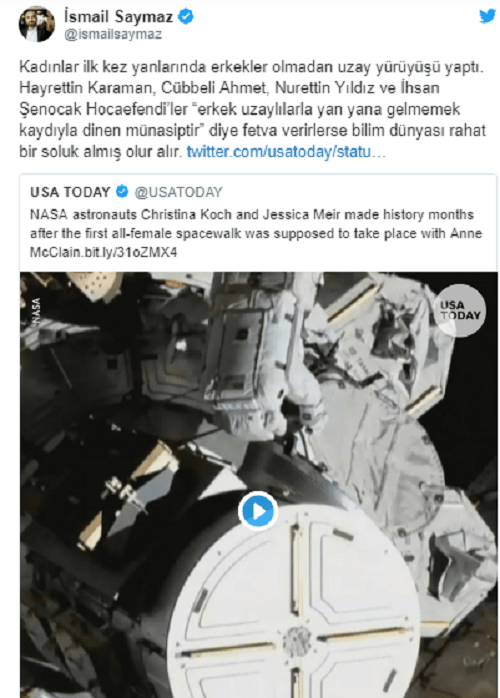Click the Twitter bird logo
This screenshot has height=698, width=500.
(487, 16)
